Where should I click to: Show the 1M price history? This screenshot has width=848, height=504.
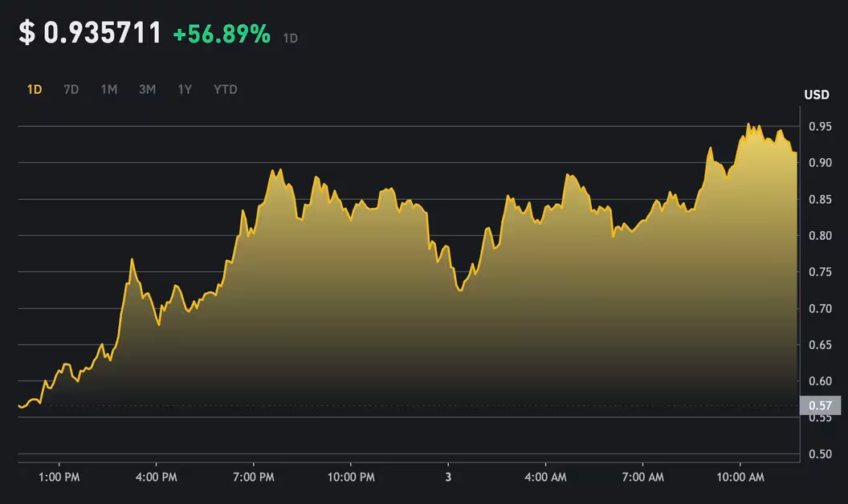pos(109,90)
